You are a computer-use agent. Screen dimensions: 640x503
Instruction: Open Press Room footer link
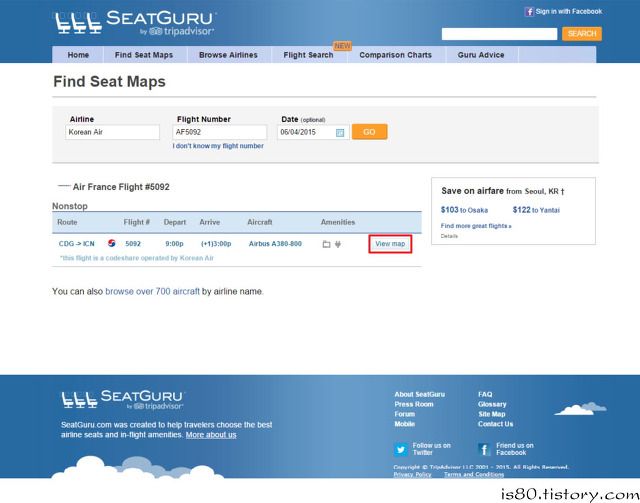(x=414, y=404)
